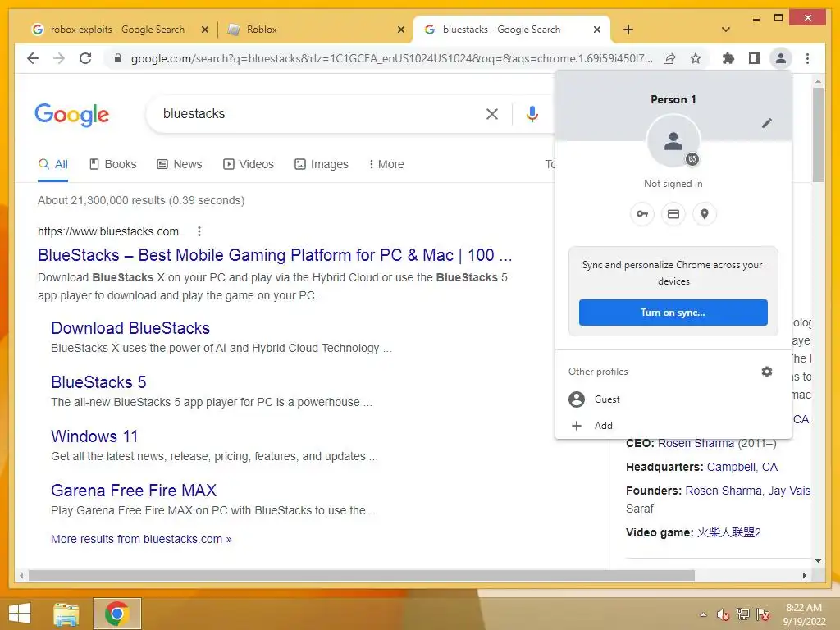Open Action Center flag icon

(763, 614)
